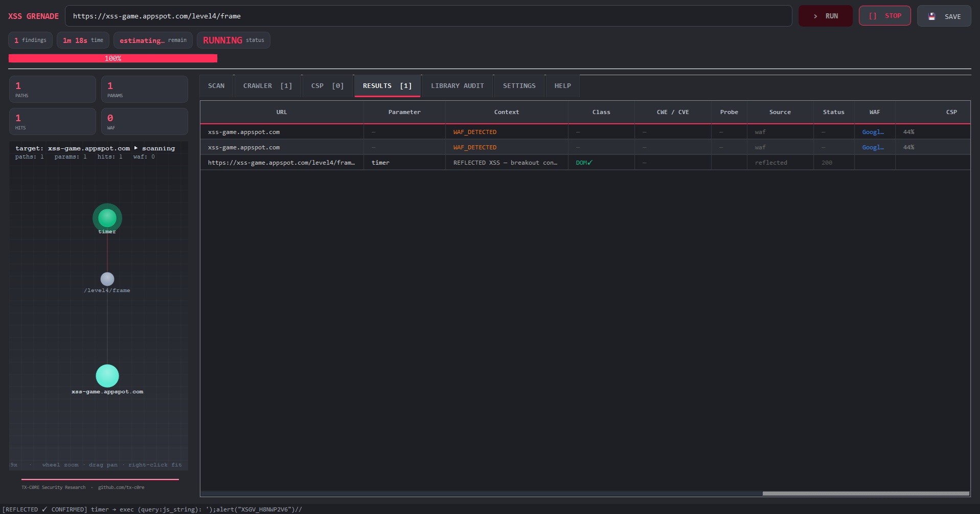Click the reflected source cell
980x514 pixels.
point(780,163)
